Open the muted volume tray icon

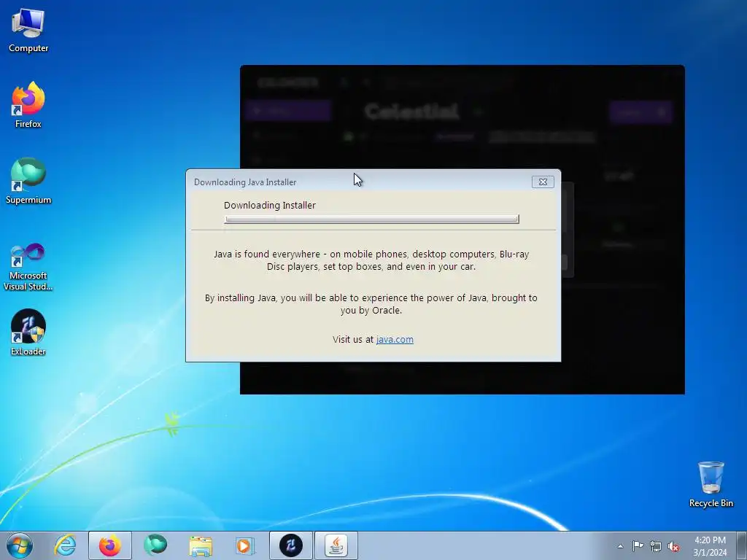click(x=673, y=546)
